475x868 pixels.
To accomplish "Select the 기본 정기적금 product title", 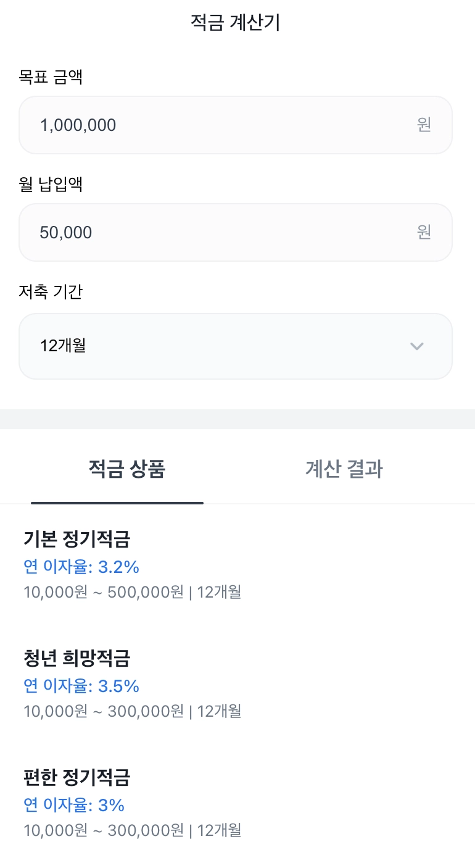I will [x=77, y=540].
